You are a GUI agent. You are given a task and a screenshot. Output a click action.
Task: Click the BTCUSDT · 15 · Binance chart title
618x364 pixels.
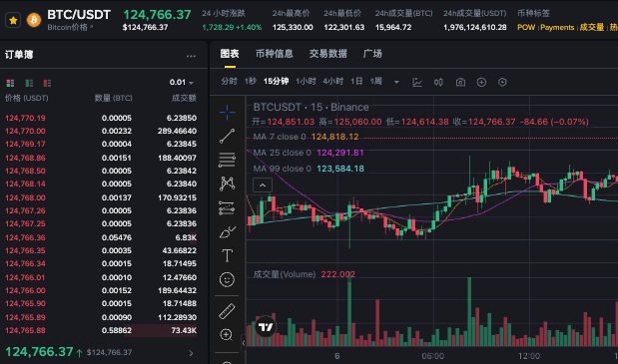[310, 107]
